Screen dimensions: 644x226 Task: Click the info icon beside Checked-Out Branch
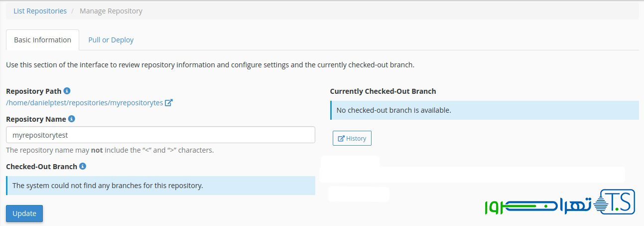[x=83, y=166]
